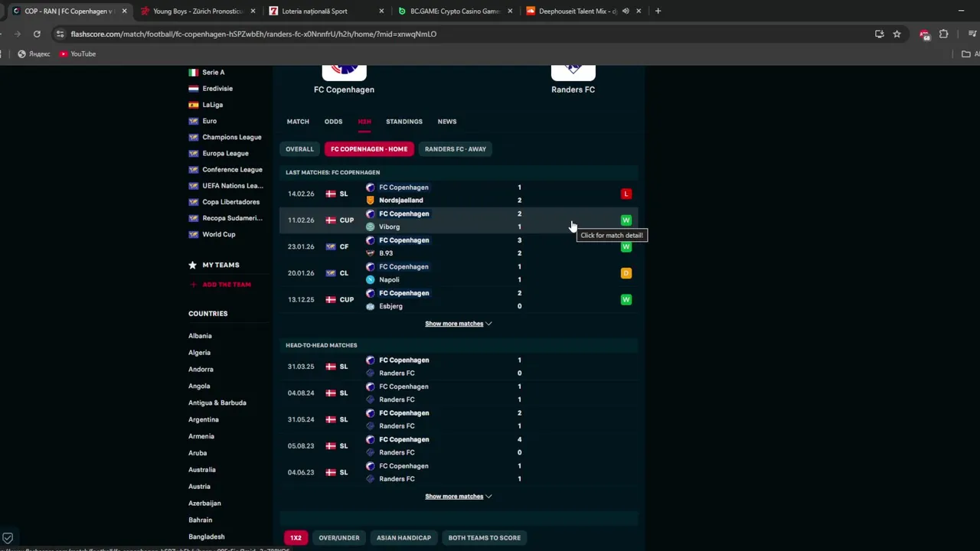Image resolution: width=980 pixels, height=551 pixels.
Task: Click the Italy flag next to Serie A
Action: pyautogui.click(x=193, y=72)
